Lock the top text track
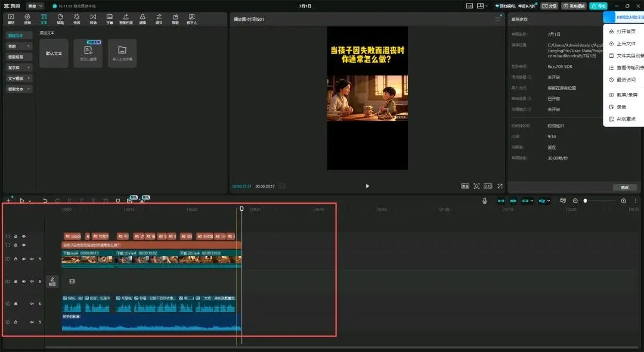The height and width of the screenshot is (352, 644). [16, 236]
